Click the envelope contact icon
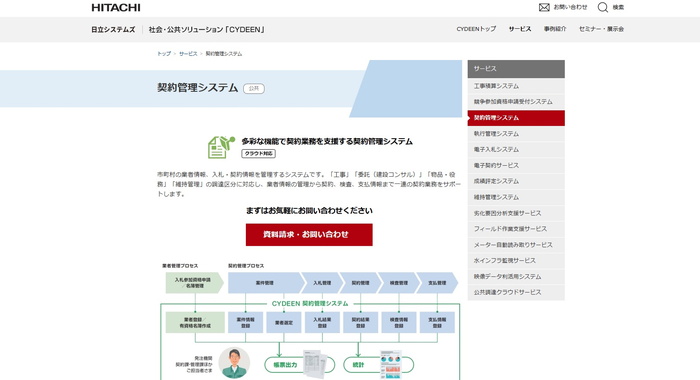The image size is (700, 380). 544,7
